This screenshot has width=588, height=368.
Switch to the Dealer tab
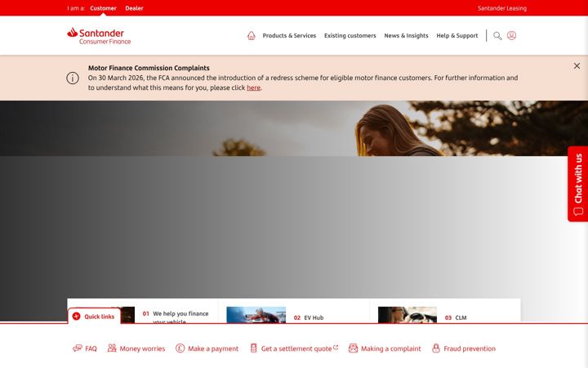[x=134, y=8]
